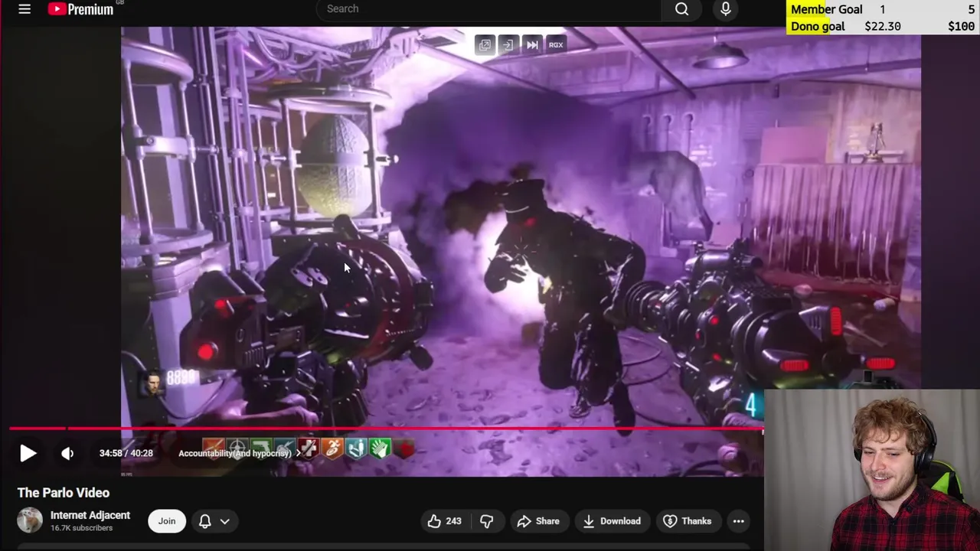Open chapter 'Accountability(And hypocrisy)'

[239, 453]
